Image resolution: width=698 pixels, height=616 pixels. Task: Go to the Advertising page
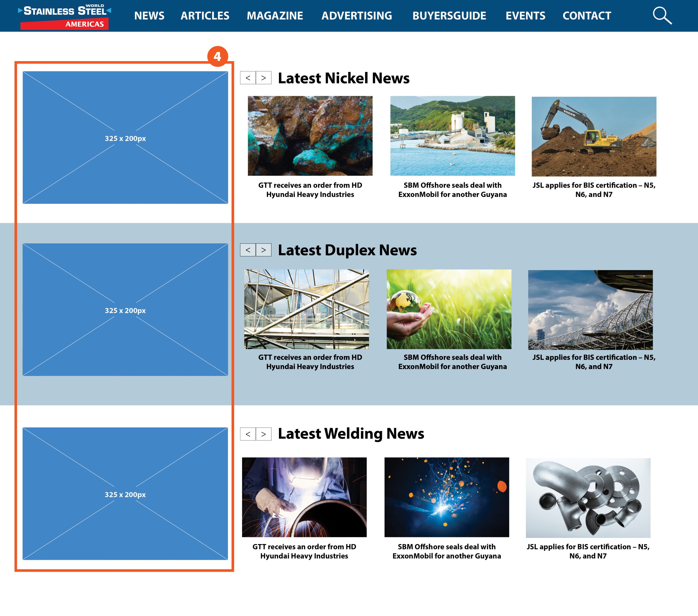point(357,16)
